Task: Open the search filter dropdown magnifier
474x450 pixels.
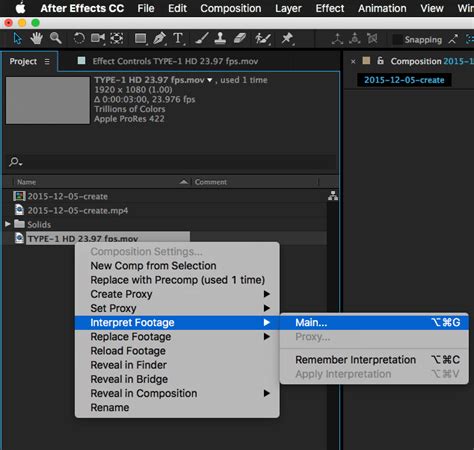Action: [x=15, y=162]
